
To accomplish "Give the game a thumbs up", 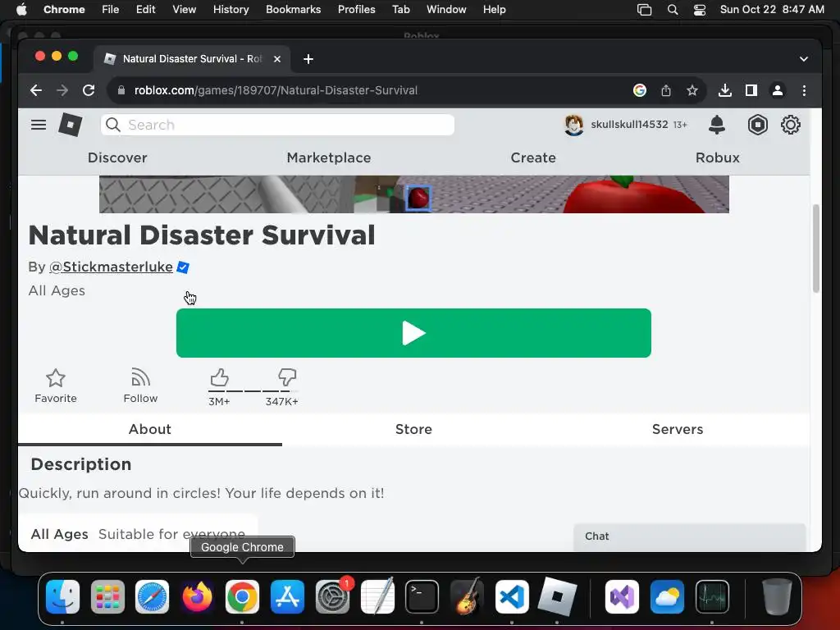I will click(219, 377).
